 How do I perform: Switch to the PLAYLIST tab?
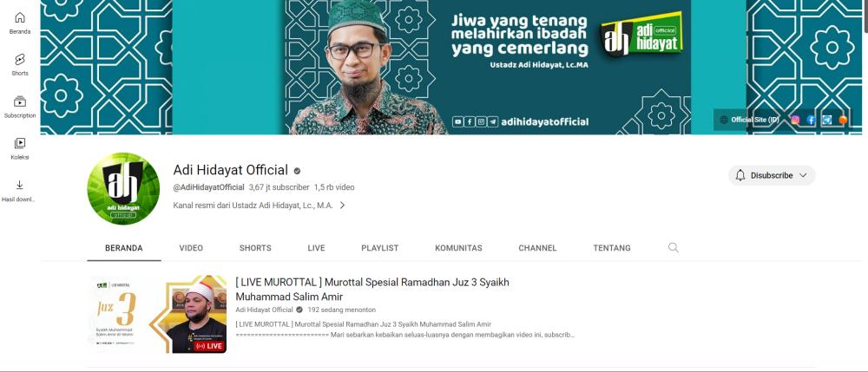pyautogui.click(x=380, y=248)
